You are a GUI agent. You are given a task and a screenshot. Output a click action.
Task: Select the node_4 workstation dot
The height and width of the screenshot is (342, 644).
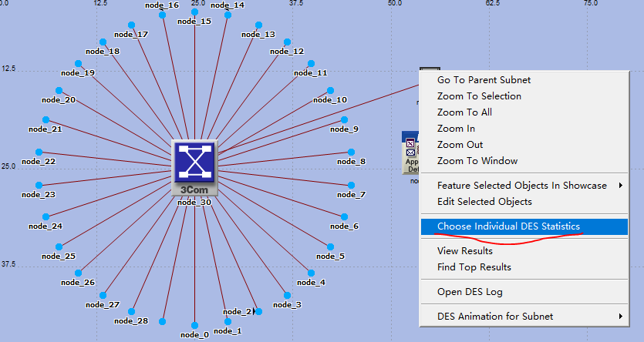(x=312, y=273)
